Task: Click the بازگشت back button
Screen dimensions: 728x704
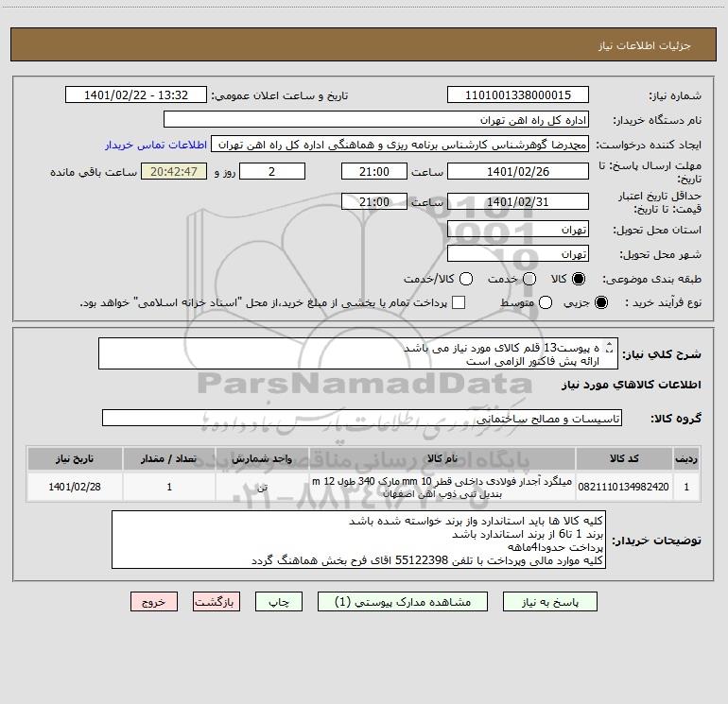Action: point(217,601)
